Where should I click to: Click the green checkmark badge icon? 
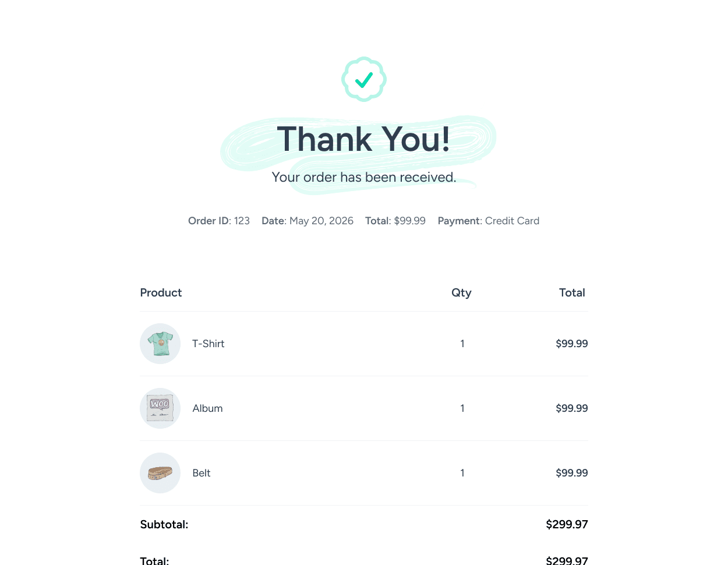click(x=364, y=79)
